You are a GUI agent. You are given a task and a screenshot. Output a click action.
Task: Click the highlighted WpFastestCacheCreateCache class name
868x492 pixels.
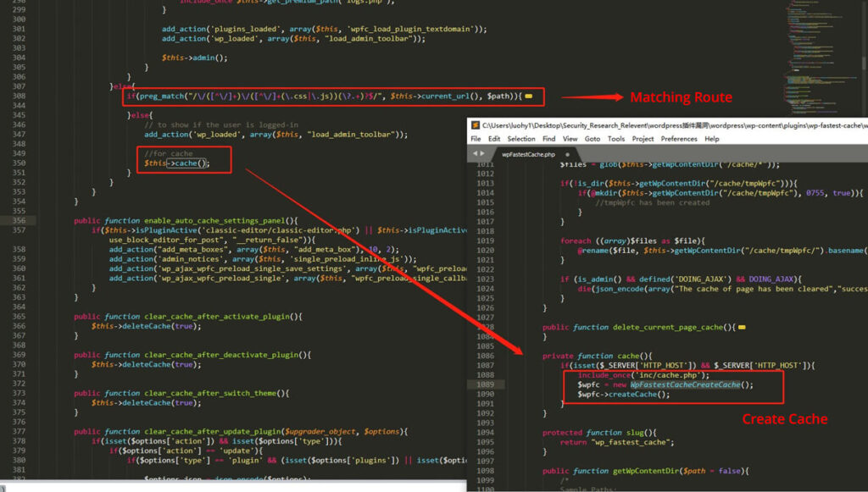point(685,384)
